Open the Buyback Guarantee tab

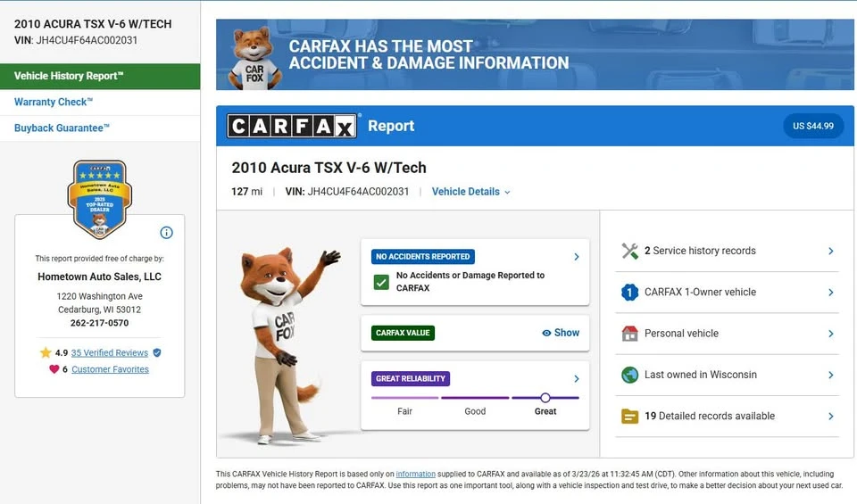(x=100, y=128)
